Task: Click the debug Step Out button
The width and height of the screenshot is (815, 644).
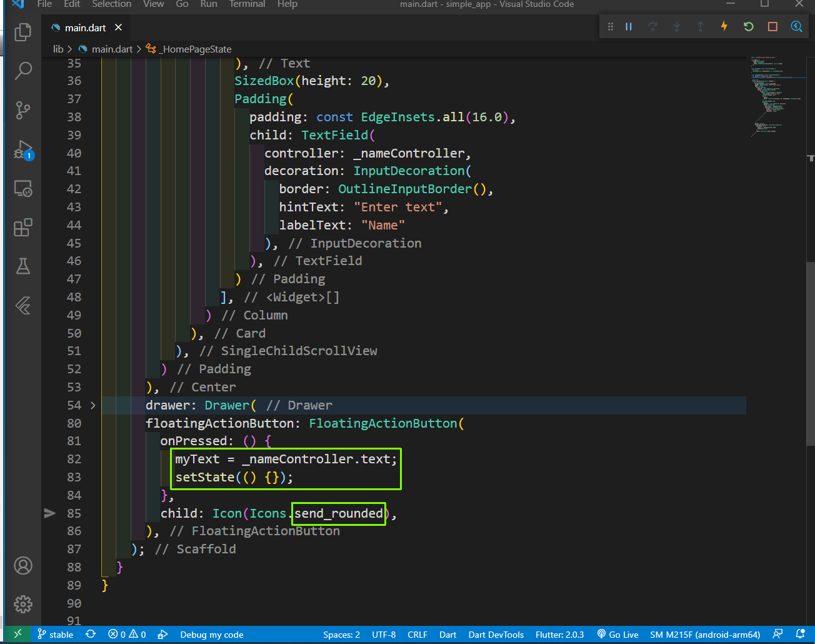Action: pyautogui.click(x=701, y=26)
